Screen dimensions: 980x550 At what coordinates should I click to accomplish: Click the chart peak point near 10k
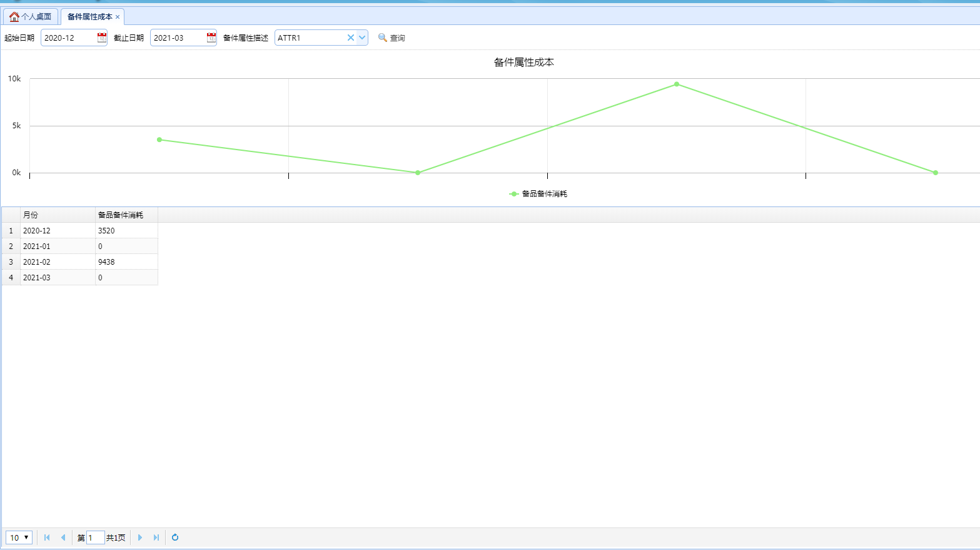point(677,84)
